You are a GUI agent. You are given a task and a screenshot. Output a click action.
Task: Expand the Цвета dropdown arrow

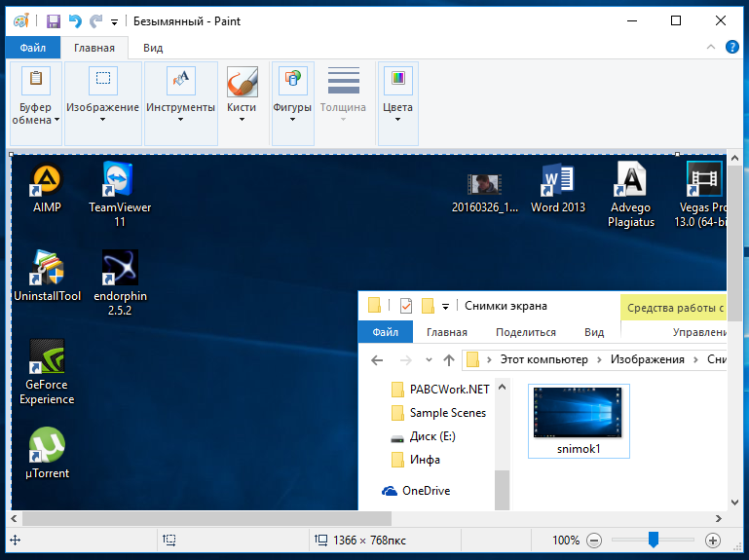point(398,120)
